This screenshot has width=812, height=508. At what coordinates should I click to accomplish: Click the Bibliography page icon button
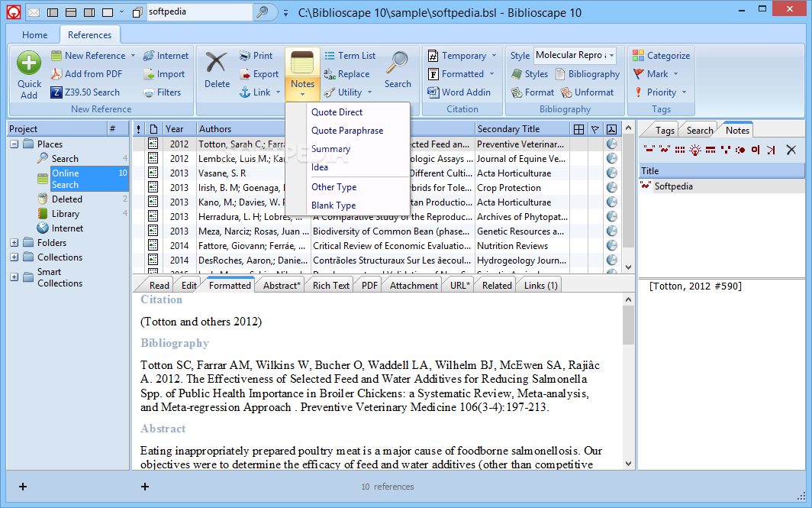[588, 74]
